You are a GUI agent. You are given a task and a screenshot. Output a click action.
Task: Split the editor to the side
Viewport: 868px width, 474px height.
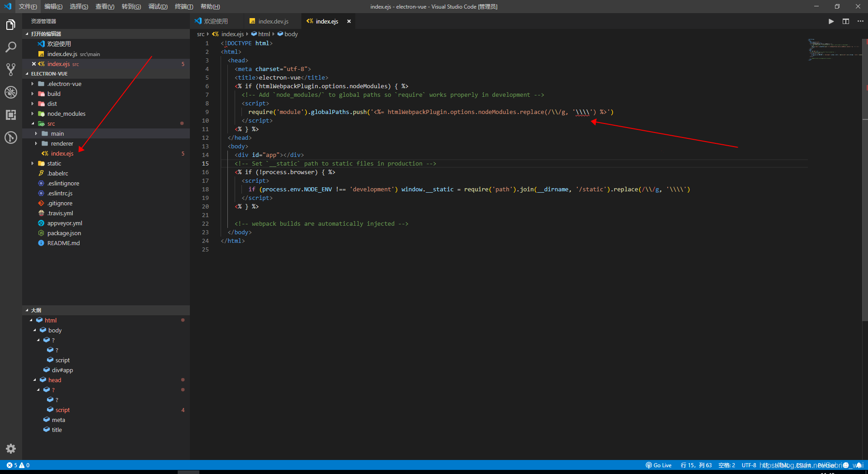(x=846, y=21)
